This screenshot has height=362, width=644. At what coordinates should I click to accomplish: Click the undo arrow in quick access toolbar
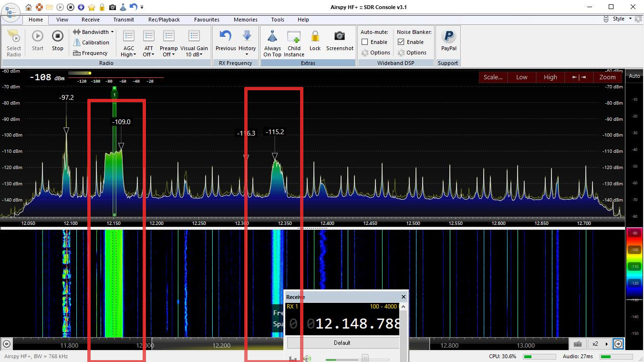[x=134, y=7]
